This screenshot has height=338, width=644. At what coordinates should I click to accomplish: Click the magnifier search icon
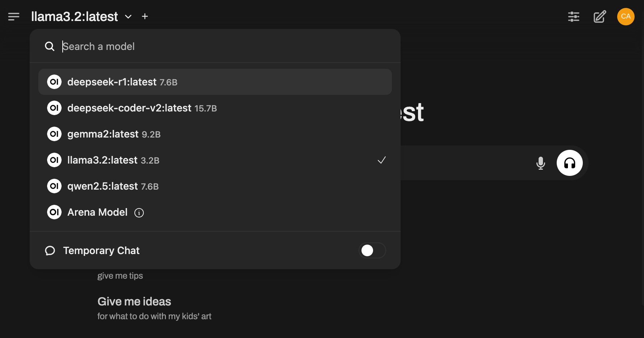50,47
